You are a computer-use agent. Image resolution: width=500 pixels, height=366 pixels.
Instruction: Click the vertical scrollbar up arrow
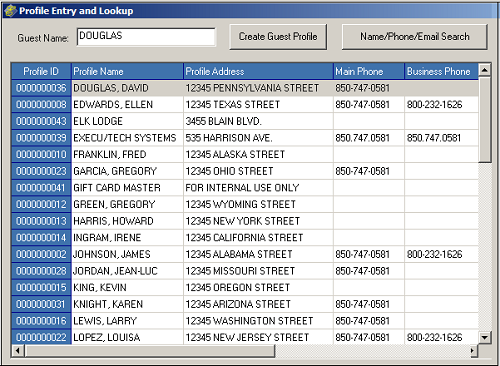click(x=484, y=70)
